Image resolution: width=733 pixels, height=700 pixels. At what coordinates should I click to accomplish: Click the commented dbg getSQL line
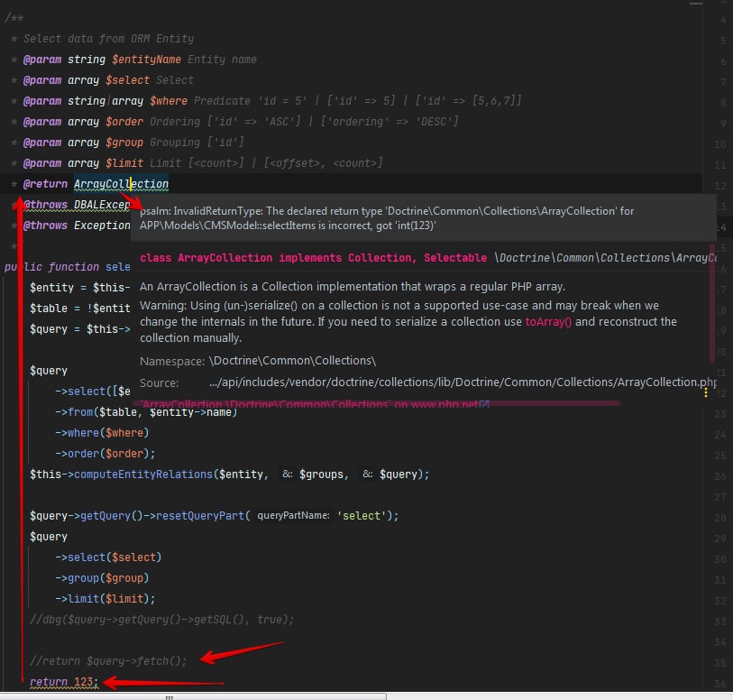coord(162,619)
